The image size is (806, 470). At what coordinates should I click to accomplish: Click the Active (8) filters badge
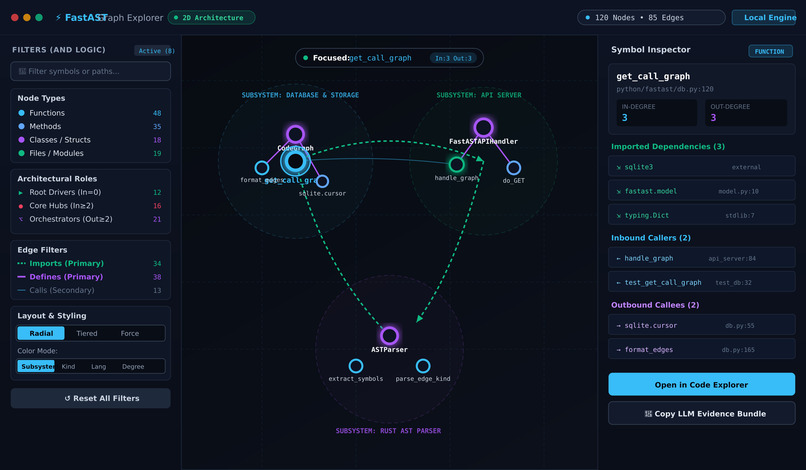(x=155, y=50)
